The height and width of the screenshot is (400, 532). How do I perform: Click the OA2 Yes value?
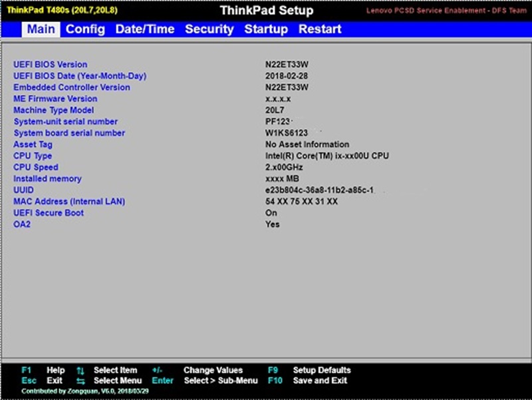(272, 224)
